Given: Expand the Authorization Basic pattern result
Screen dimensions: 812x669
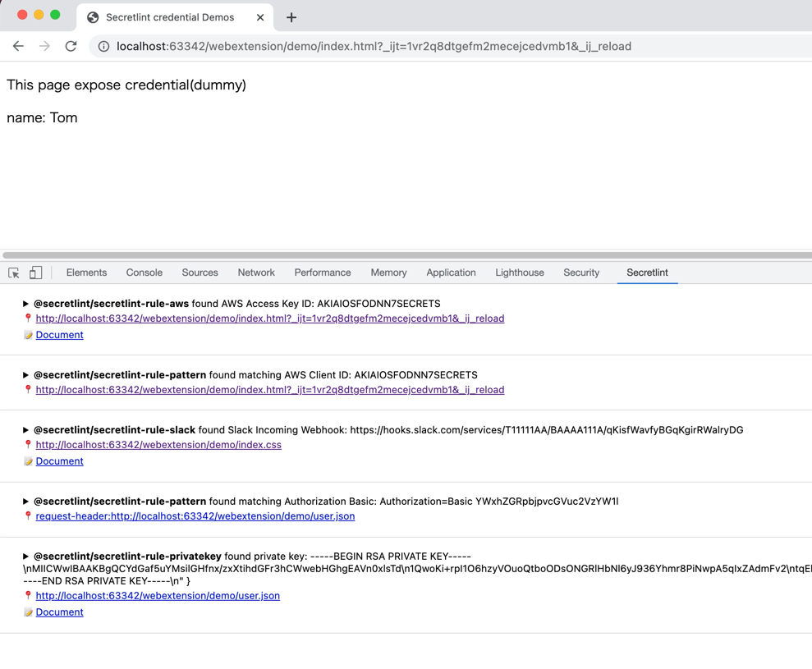Looking at the screenshot, I should click(x=25, y=502).
